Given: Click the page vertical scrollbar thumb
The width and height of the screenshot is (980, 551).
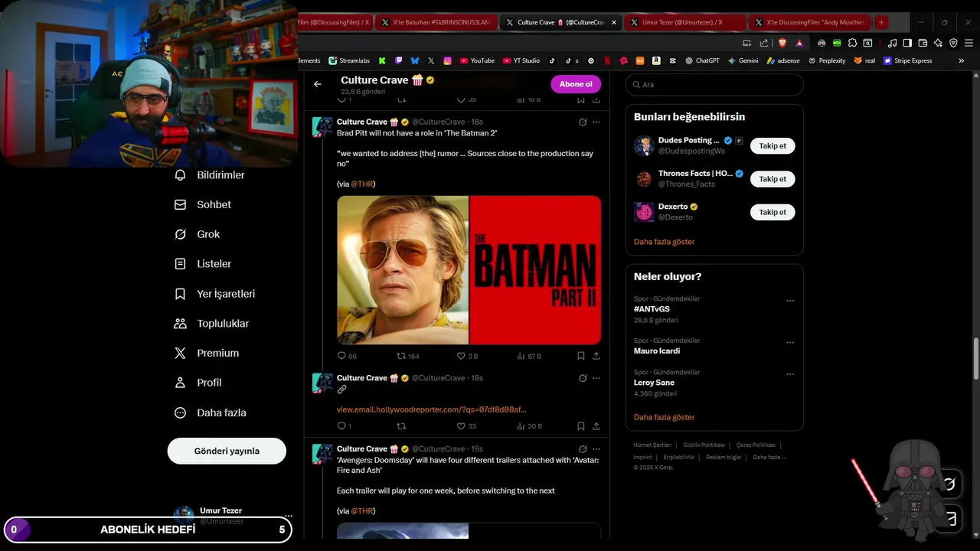Looking at the screenshot, I should tap(975, 358).
